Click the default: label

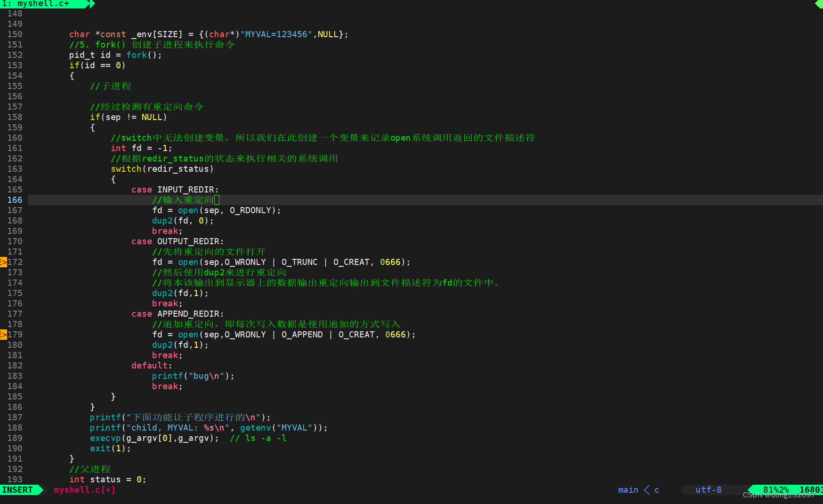pos(152,366)
